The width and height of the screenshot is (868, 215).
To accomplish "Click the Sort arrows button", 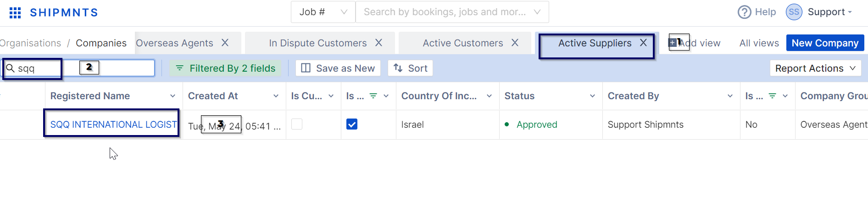I will [411, 68].
